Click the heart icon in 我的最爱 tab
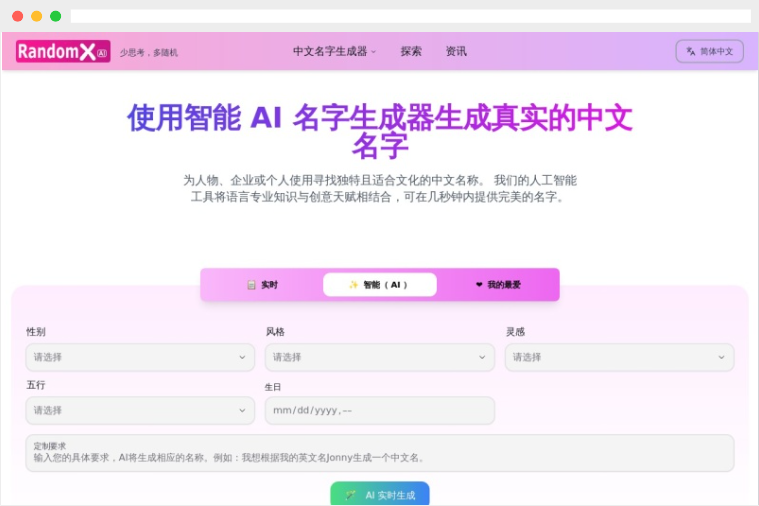The width and height of the screenshot is (759, 506). [479, 285]
